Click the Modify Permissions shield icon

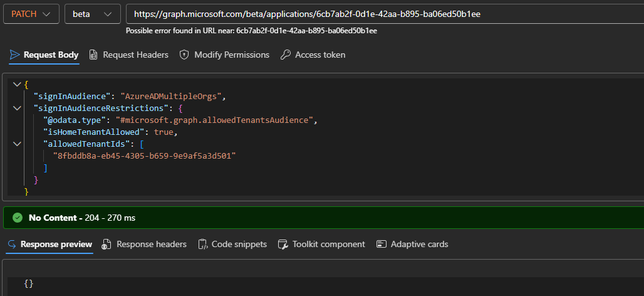(184, 55)
